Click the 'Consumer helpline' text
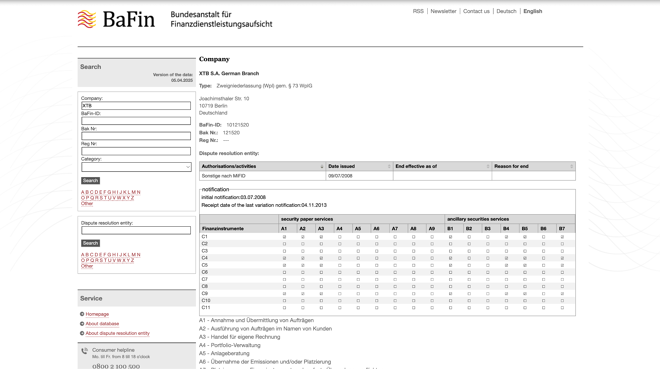This screenshot has width=660, height=369. click(x=113, y=350)
